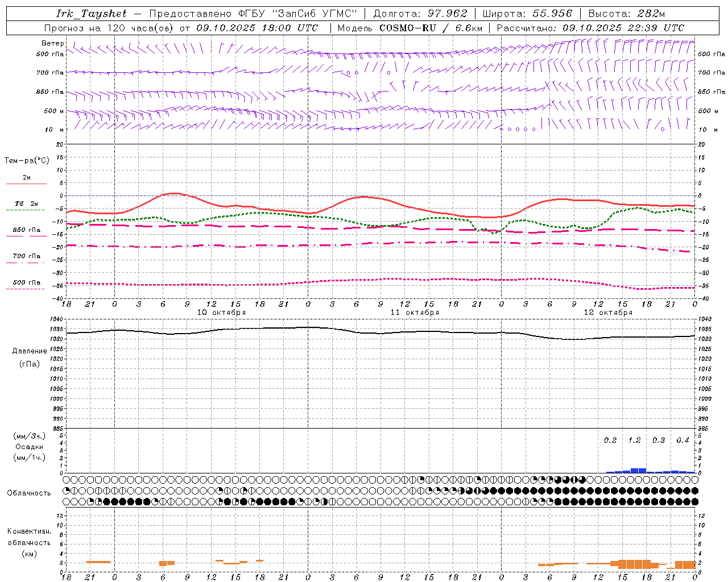Image resolution: width=728 pixels, height=582 pixels.
Task: Click the Конвективн. label of convective panel
Action: click(x=29, y=531)
